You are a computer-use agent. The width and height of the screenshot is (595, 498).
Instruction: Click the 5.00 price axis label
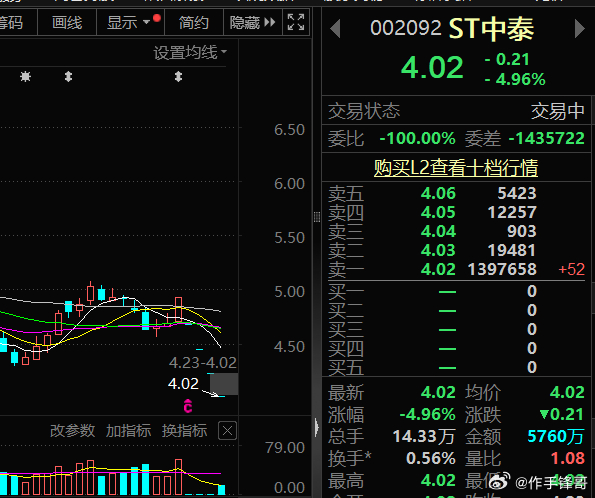(x=290, y=292)
